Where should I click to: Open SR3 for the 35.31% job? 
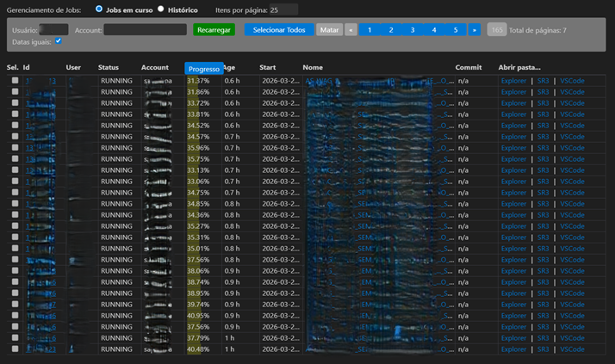point(543,238)
